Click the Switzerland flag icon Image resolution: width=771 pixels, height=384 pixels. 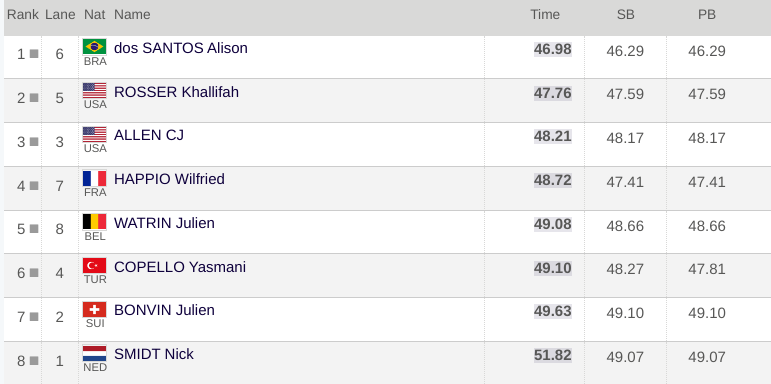pos(94,309)
